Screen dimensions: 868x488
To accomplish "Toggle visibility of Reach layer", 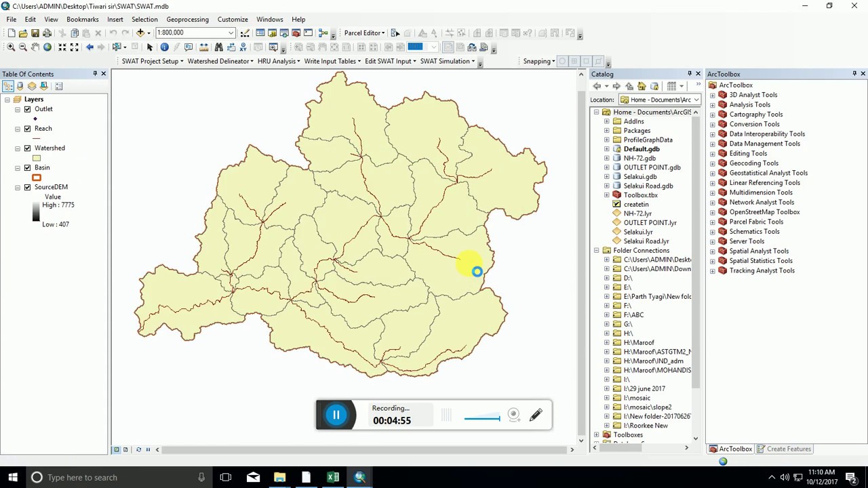I will click(x=27, y=129).
